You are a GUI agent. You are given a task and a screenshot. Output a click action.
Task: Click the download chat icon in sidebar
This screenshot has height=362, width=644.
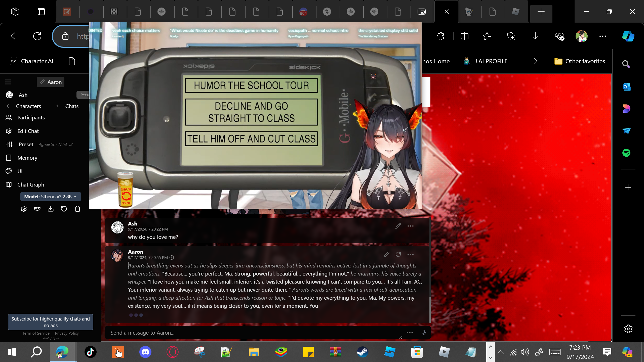(51, 209)
